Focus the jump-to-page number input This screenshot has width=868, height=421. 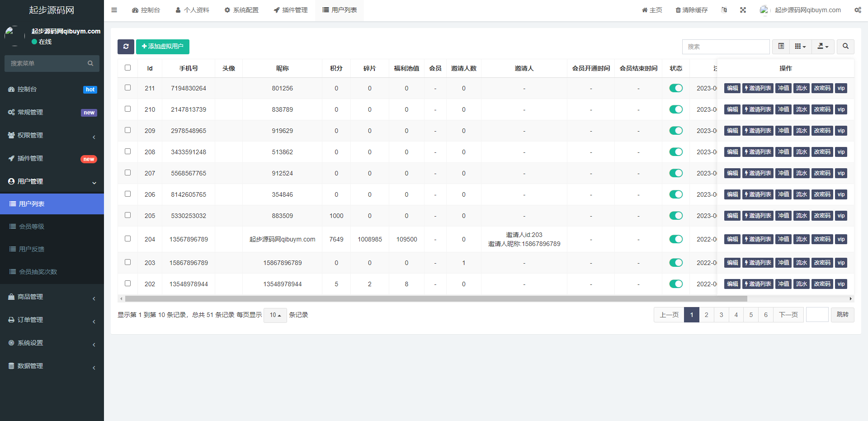click(817, 315)
